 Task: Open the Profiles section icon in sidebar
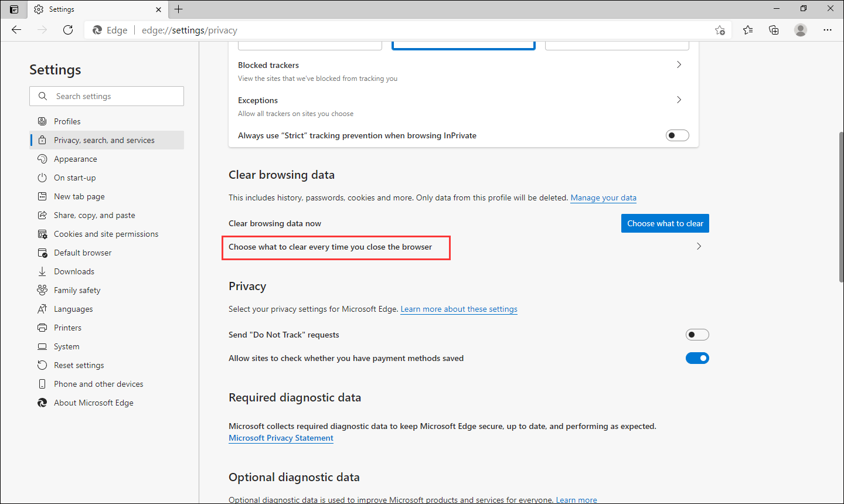(x=42, y=121)
